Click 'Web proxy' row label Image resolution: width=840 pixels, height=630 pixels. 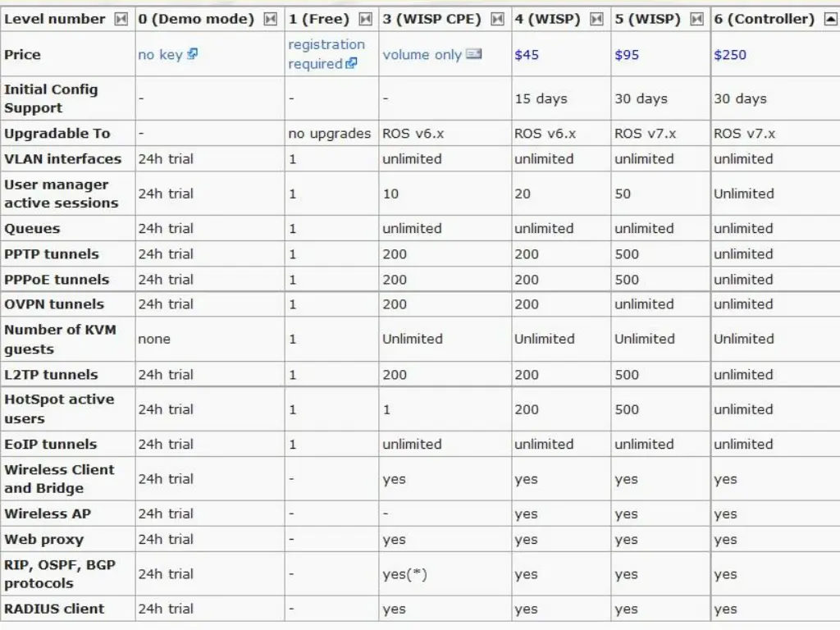[x=44, y=540]
